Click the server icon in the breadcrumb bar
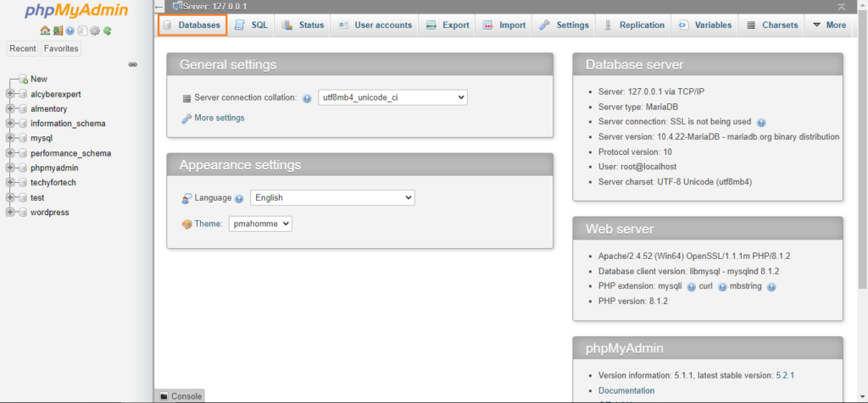This screenshot has width=868, height=403. 177,6
